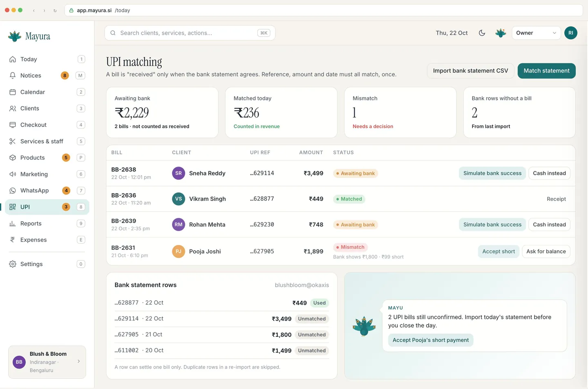Toggle dark mode moon icon
588x389 pixels.
click(x=482, y=33)
